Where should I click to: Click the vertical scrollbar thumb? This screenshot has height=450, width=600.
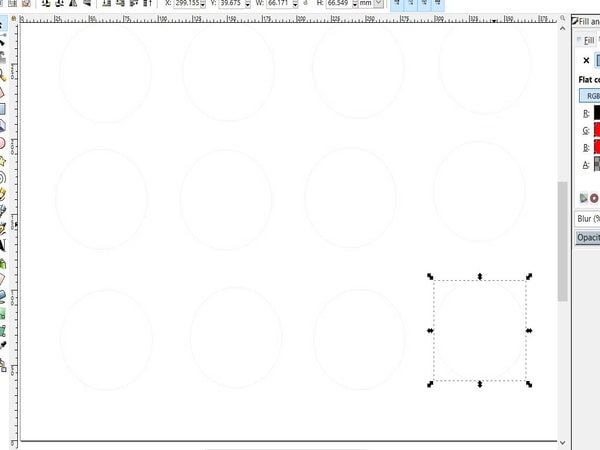point(562,242)
